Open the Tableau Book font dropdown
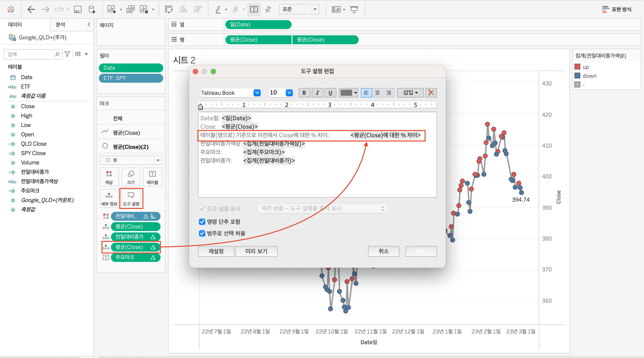 tap(257, 93)
